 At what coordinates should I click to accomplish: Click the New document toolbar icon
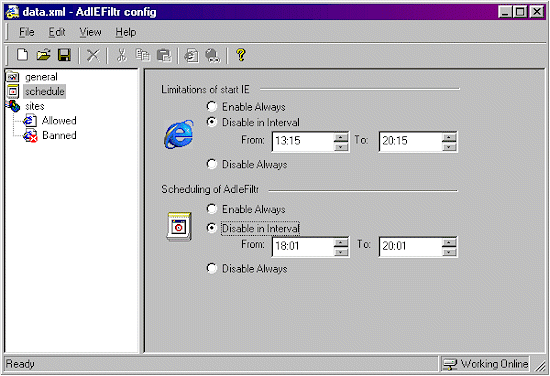(22, 55)
